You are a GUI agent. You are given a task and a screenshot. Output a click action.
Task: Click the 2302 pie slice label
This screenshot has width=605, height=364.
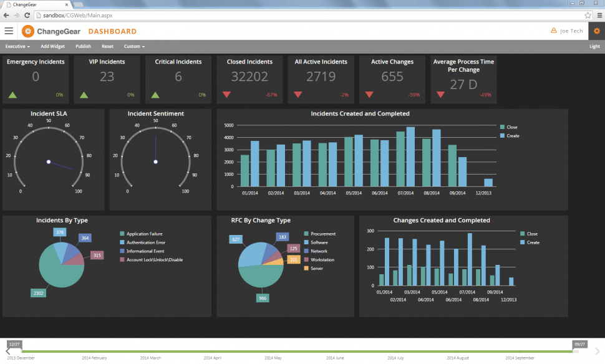[x=38, y=293]
